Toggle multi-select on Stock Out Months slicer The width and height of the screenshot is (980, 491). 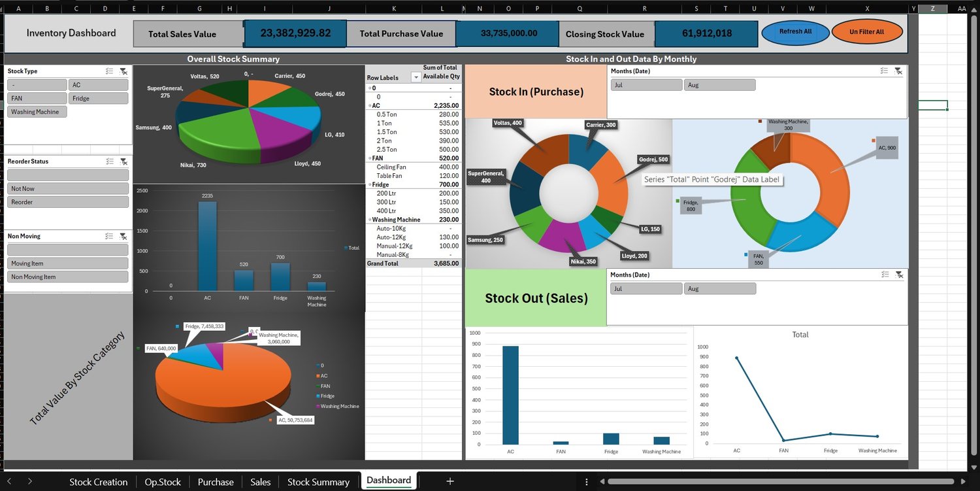coord(884,275)
